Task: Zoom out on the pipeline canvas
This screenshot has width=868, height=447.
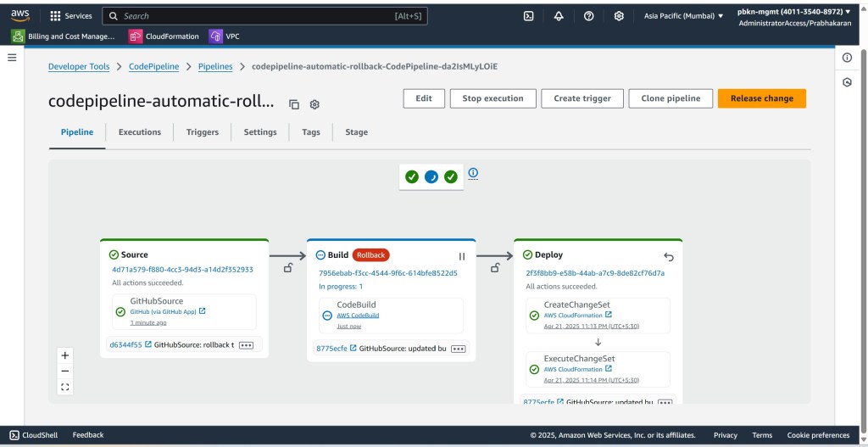Action: [x=65, y=371]
